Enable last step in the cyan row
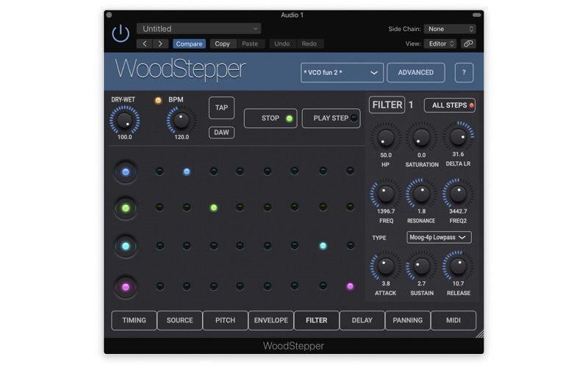This screenshot has height=368, width=588. [350, 246]
